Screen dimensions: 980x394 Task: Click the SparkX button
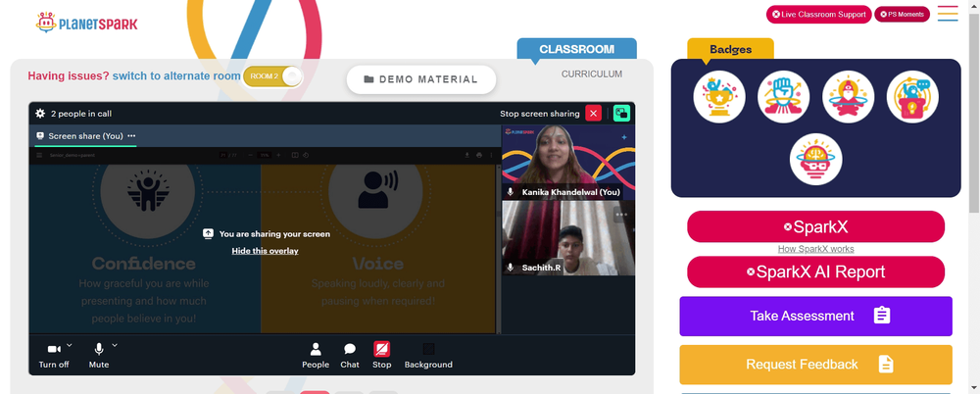pyautogui.click(x=815, y=226)
